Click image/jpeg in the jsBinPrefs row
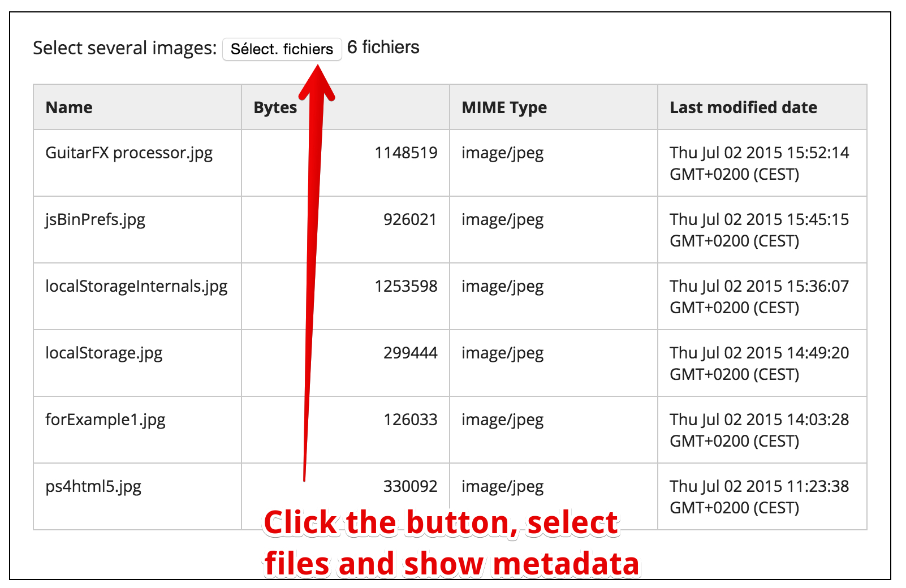Viewport: 906px width, 588px height. (502, 219)
